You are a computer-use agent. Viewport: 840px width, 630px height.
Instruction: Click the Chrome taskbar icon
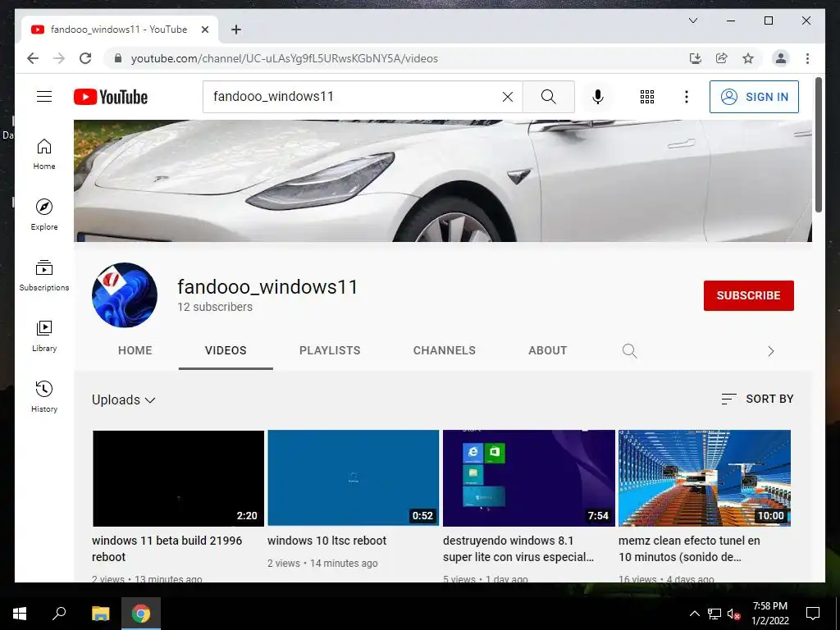(141, 614)
